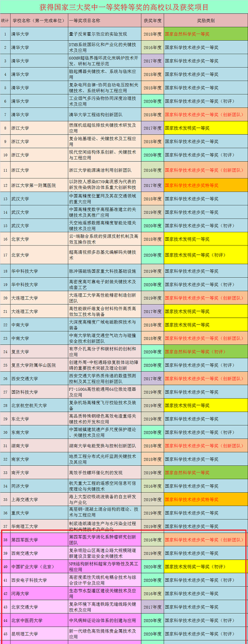The height and width of the screenshot is (644, 248).
Task: Select the 中风病辩证论治体系 project cell
Action: (105, 620)
